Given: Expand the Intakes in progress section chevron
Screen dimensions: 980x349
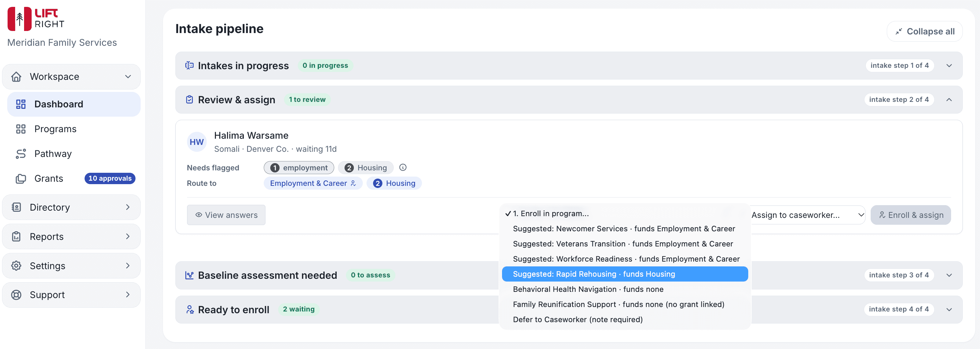Looking at the screenshot, I should point(949,65).
